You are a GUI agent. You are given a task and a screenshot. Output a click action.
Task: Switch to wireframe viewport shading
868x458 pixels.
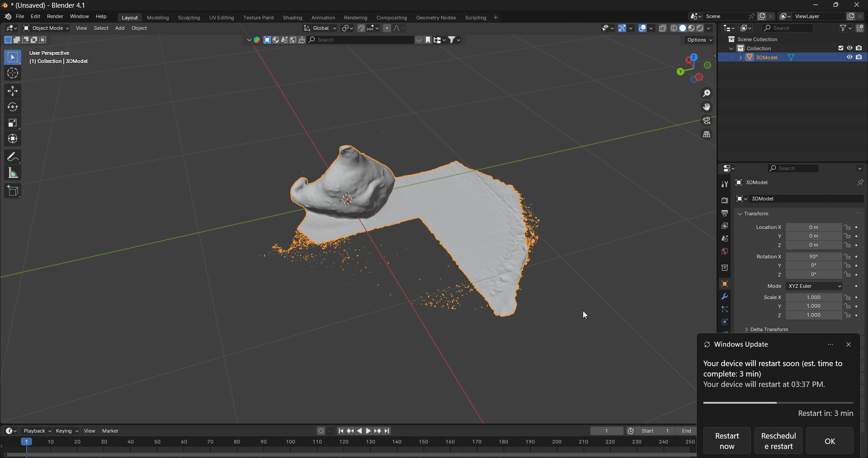click(x=674, y=28)
